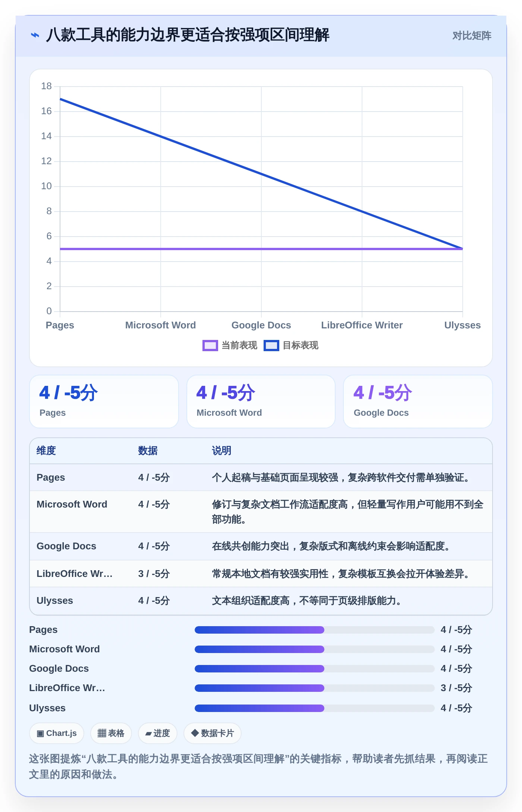The width and height of the screenshot is (522, 812).
Task: Click the Chart.js tag chip
Action: point(57,733)
